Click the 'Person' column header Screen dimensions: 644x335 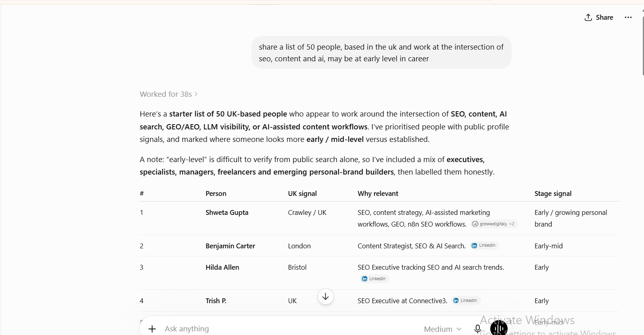[216, 194]
